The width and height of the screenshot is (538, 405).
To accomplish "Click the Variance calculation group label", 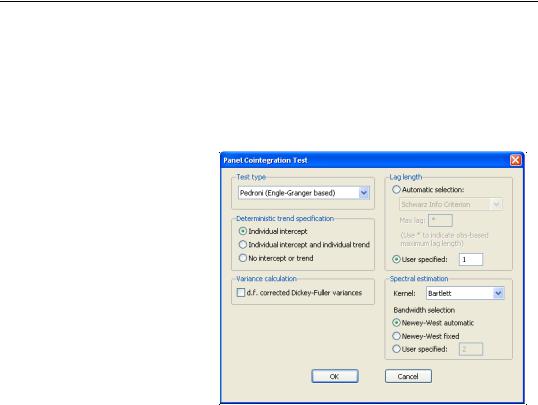I will pyautogui.click(x=266, y=279).
